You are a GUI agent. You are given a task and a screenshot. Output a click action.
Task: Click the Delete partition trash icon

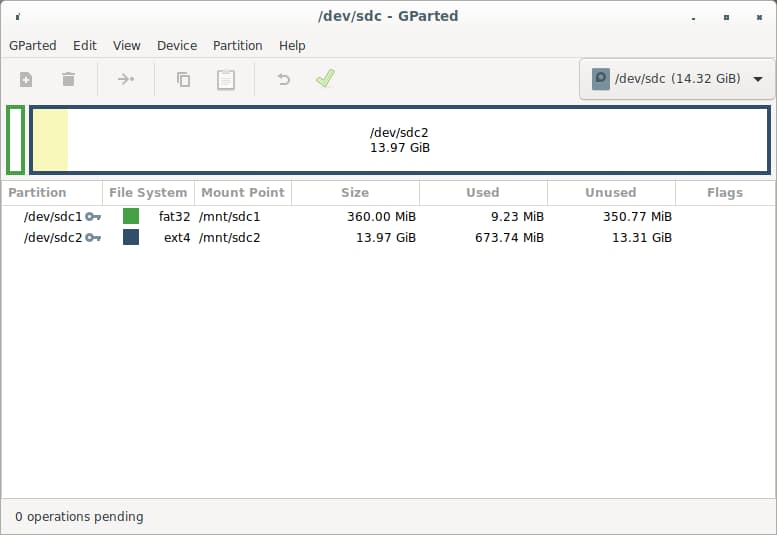[68, 79]
